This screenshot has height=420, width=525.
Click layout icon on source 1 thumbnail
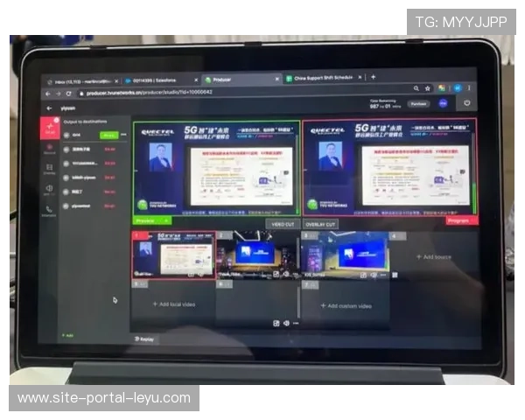pos(191,275)
